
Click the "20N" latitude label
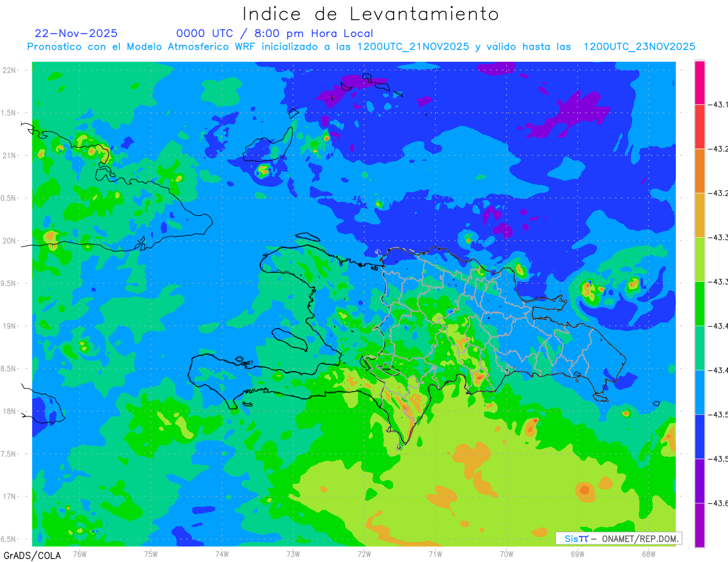(10, 241)
